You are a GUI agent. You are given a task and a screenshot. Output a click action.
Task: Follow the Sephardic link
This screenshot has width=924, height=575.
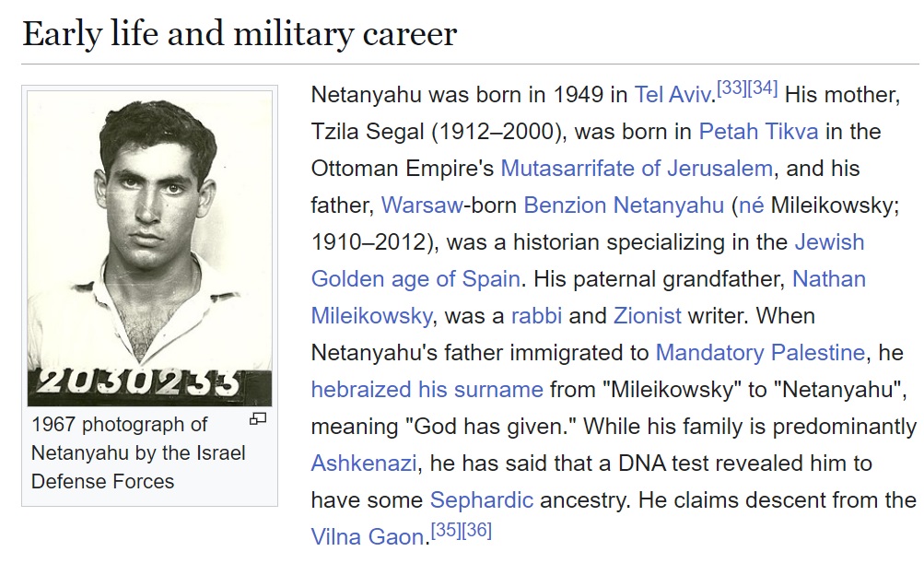tap(481, 499)
